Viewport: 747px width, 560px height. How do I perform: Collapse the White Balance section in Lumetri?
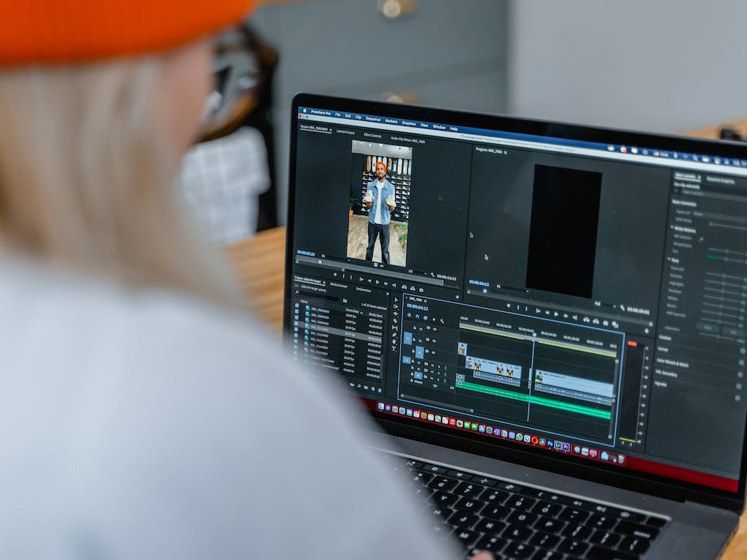point(672,228)
